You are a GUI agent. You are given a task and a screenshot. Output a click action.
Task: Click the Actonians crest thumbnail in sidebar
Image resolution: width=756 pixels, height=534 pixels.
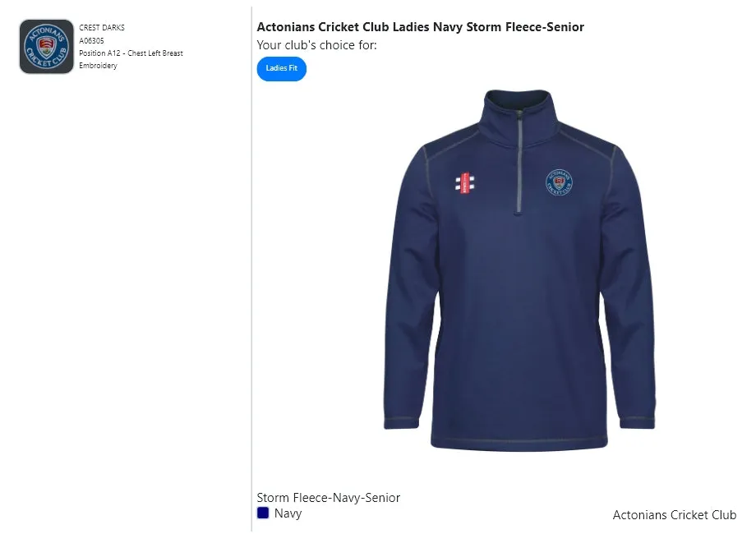point(47,47)
